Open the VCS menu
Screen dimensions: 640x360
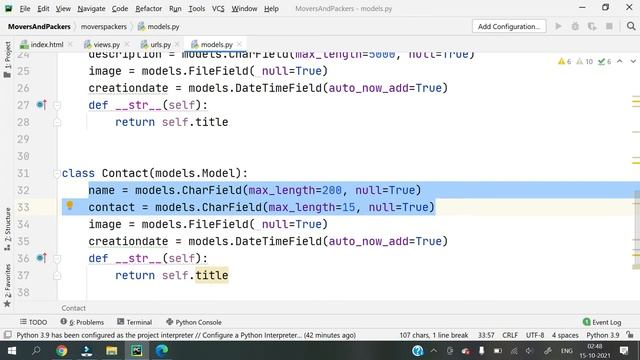(218, 9)
